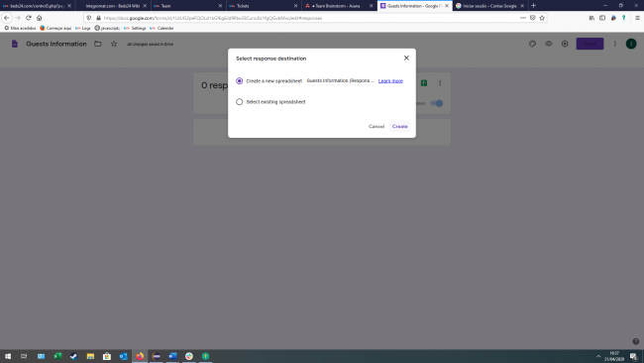Open the page actions ellipsis in address bar

pyautogui.click(x=523, y=18)
